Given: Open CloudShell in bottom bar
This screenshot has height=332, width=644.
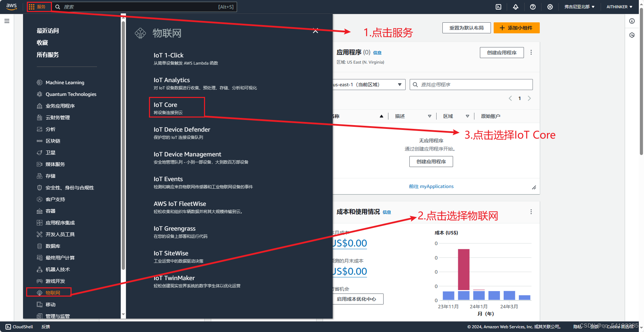Looking at the screenshot, I should [x=20, y=327].
